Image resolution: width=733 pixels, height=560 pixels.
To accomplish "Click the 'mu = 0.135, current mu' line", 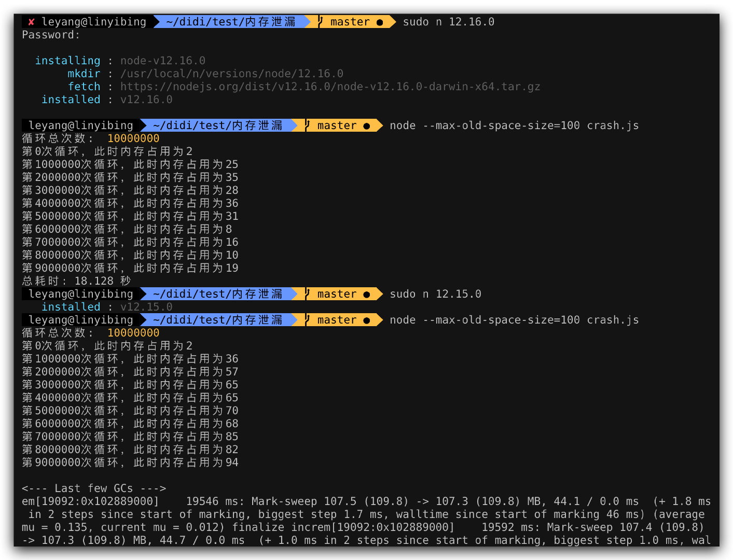I will click(x=363, y=527).
